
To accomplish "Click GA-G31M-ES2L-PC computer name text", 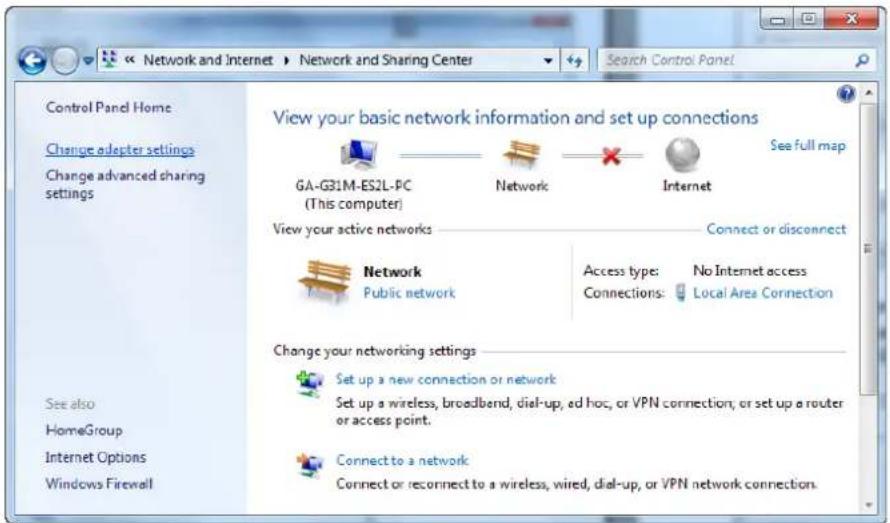I will [x=354, y=186].
